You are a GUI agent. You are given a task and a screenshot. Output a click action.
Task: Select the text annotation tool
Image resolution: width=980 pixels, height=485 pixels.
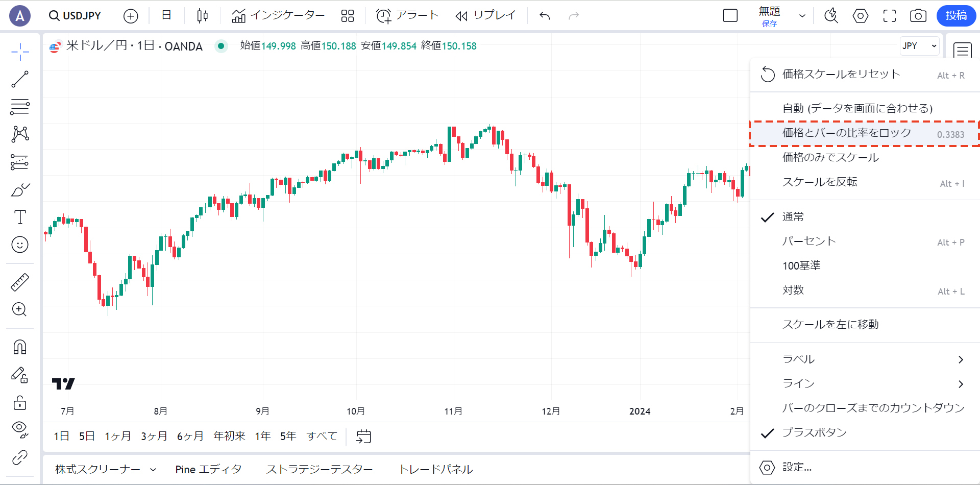pyautogui.click(x=20, y=217)
